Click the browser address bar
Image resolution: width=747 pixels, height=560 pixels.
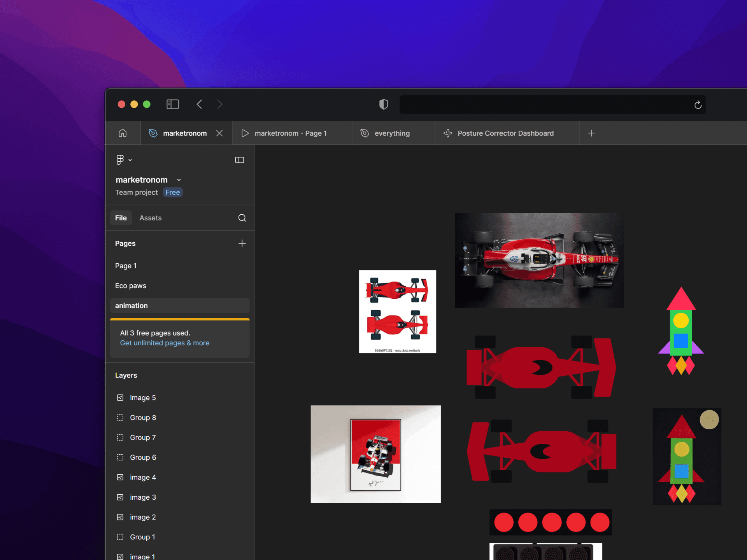(x=552, y=105)
